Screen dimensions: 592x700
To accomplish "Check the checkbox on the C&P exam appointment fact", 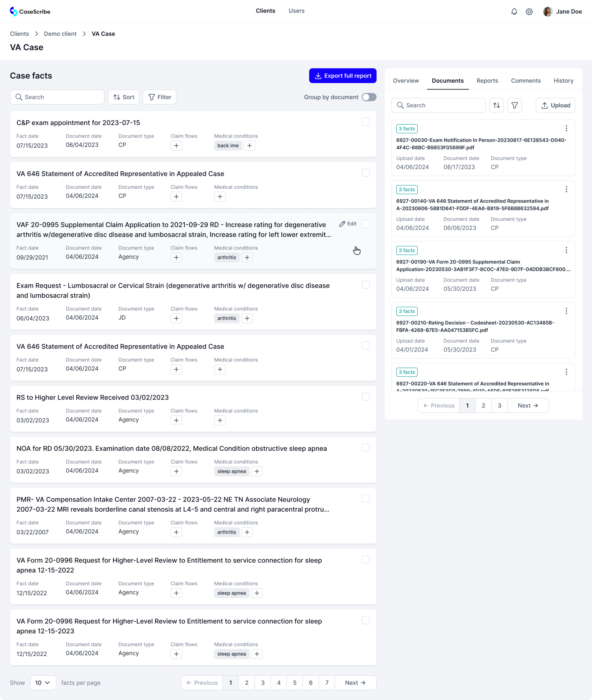I will (x=366, y=122).
